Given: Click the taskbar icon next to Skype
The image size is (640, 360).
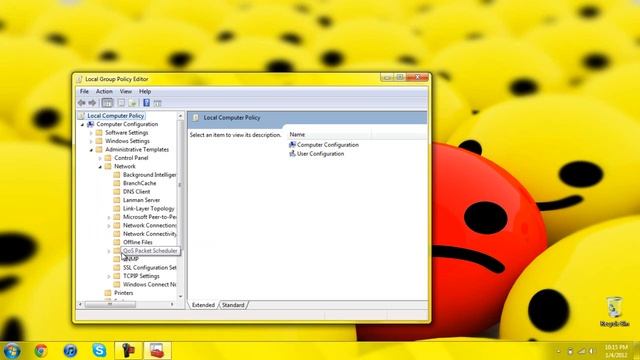Looking at the screenshot, I should [129, 351].
